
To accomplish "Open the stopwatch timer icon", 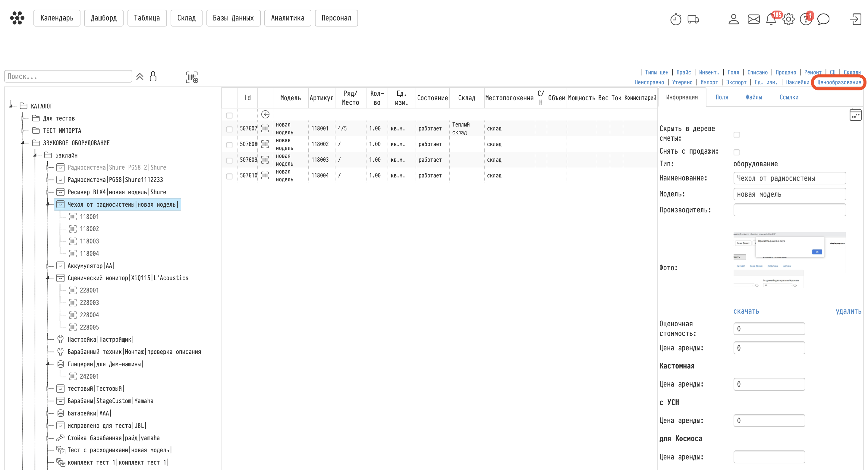I will pos(675,19).
